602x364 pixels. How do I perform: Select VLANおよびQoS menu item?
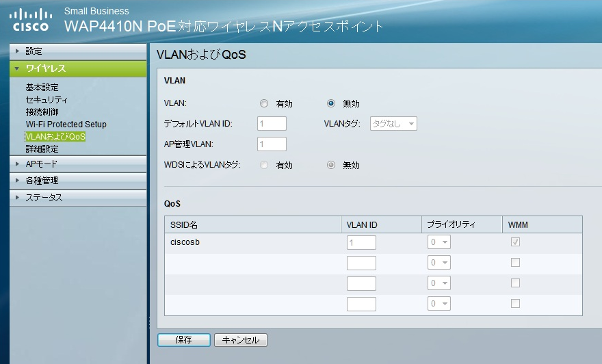coord(55,137)
